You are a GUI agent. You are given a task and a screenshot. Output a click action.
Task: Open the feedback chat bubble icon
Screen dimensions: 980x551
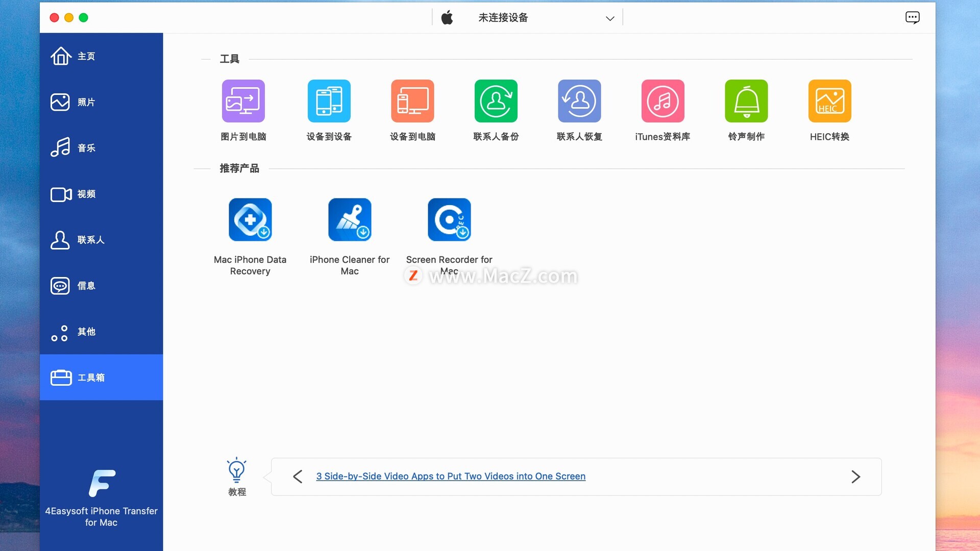(x=913, y=18)
